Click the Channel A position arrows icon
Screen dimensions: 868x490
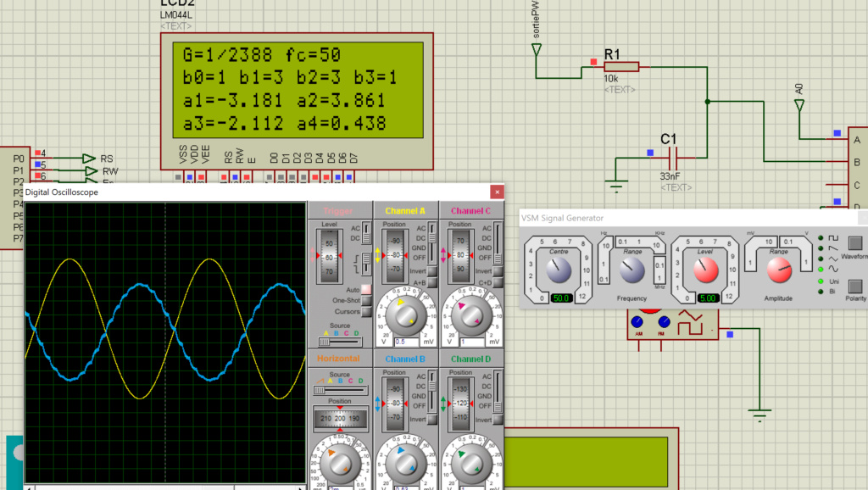[x=378, y=255]
